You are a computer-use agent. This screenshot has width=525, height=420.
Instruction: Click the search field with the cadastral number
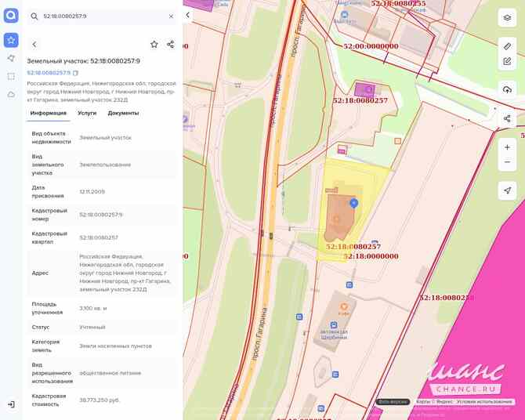pos(102,16)
